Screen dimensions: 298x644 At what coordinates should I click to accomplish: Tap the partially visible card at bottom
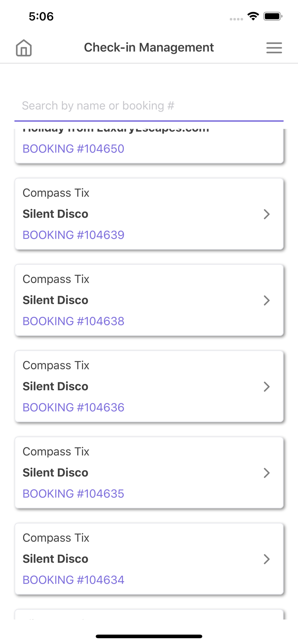[x=149, y=614]
